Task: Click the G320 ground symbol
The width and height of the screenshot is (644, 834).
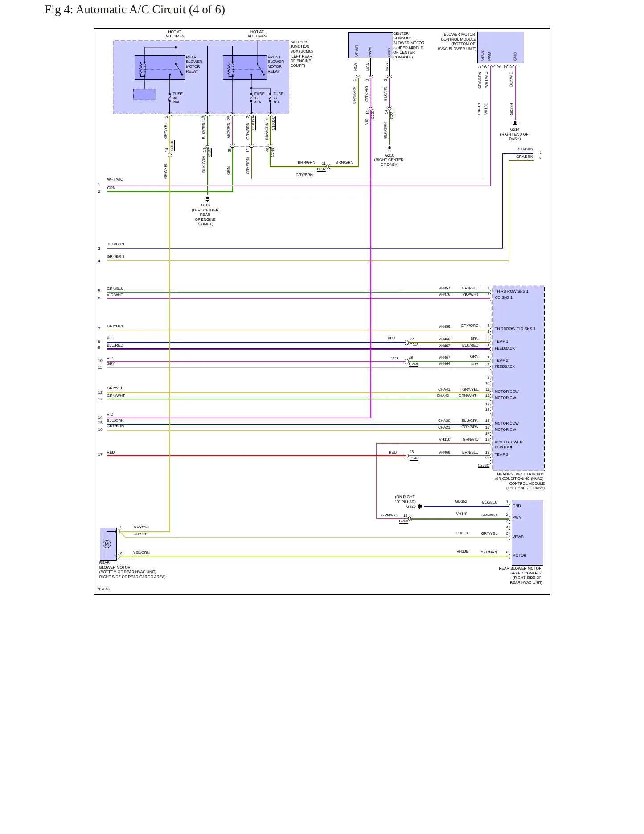Action: 420,506
